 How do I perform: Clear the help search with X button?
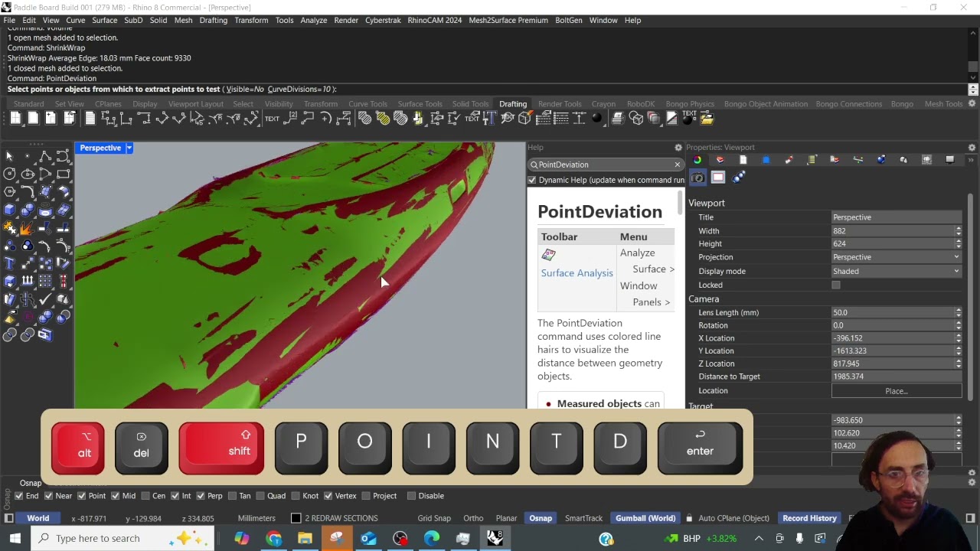677,165
